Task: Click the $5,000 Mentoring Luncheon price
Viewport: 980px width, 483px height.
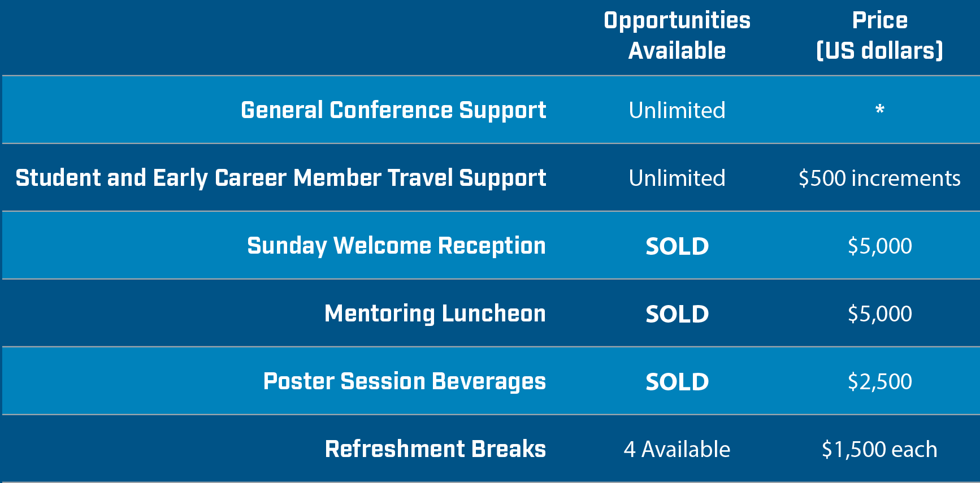Action: (880, 314)
